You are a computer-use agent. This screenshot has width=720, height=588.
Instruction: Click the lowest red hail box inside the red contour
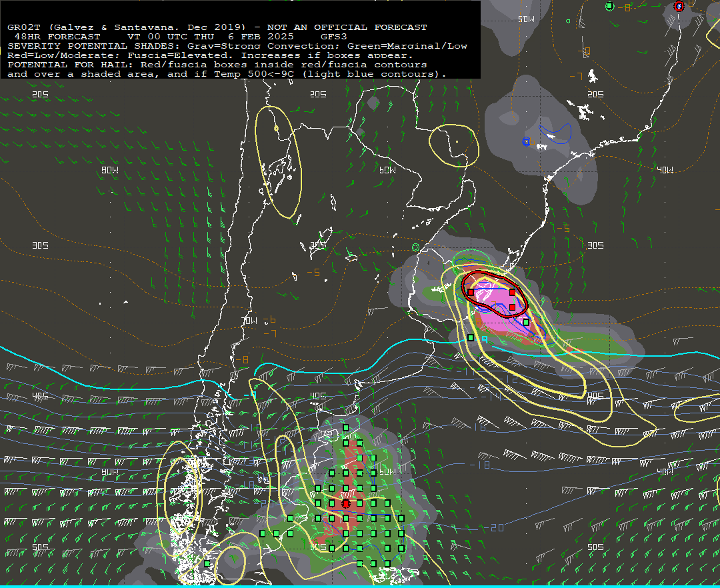[513, 307]
